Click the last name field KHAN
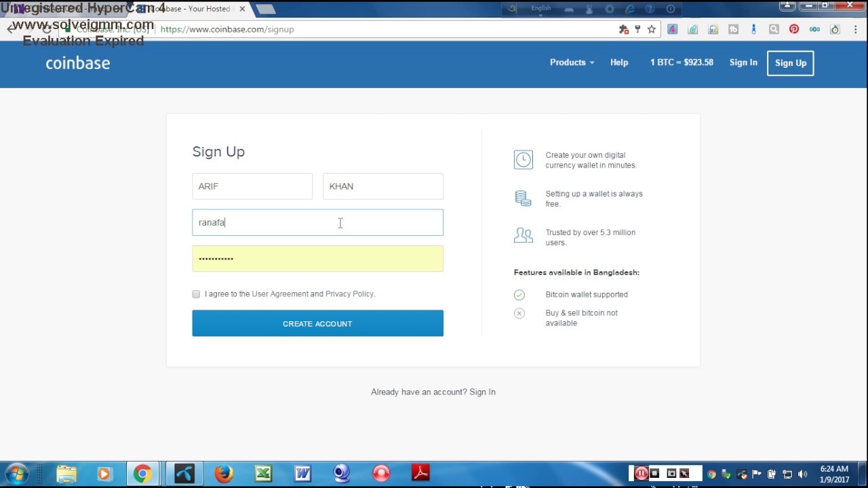The height and width of the screenshot is (488, 868). click(383, 186)
